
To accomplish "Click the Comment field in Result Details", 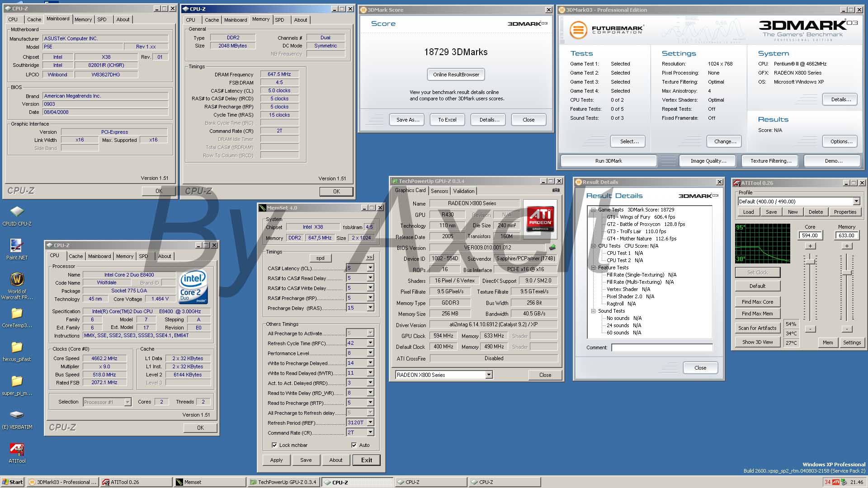I will click(x=662, y=347).
